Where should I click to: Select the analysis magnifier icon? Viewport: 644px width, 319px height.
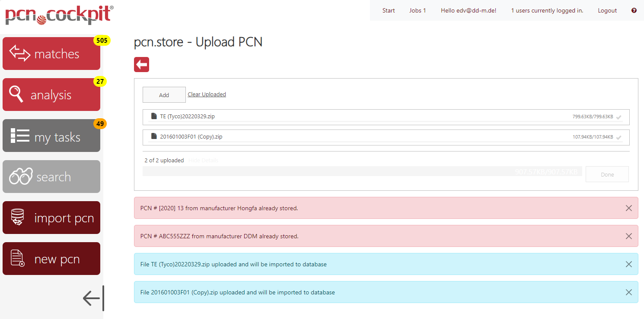pyautogui.click(x=16, y=94)
